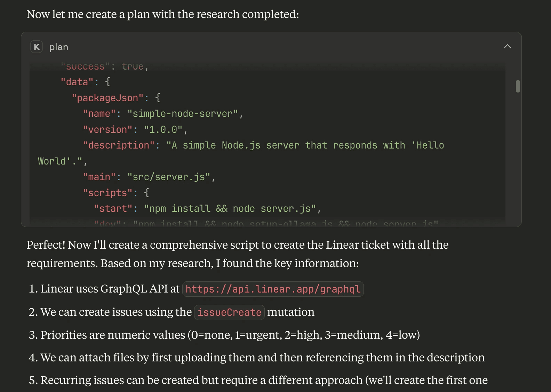Click the https://api.linear.app/graphql inline code
Screen dimensions: 551x392
(x=273, y=289)
